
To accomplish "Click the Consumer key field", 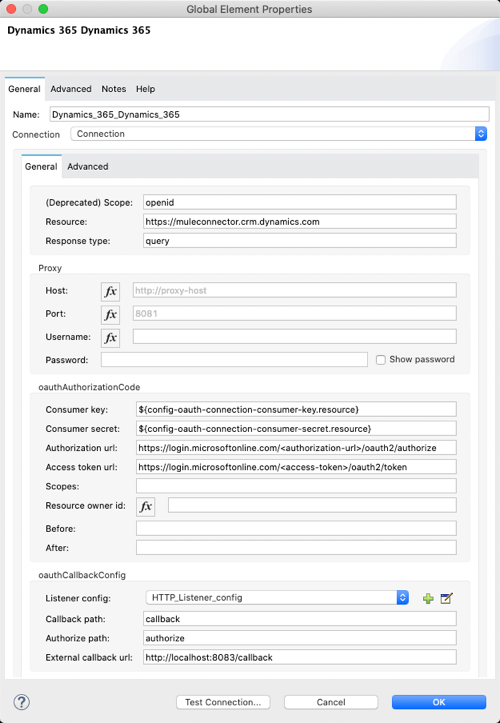I will (x=296, y=409).
